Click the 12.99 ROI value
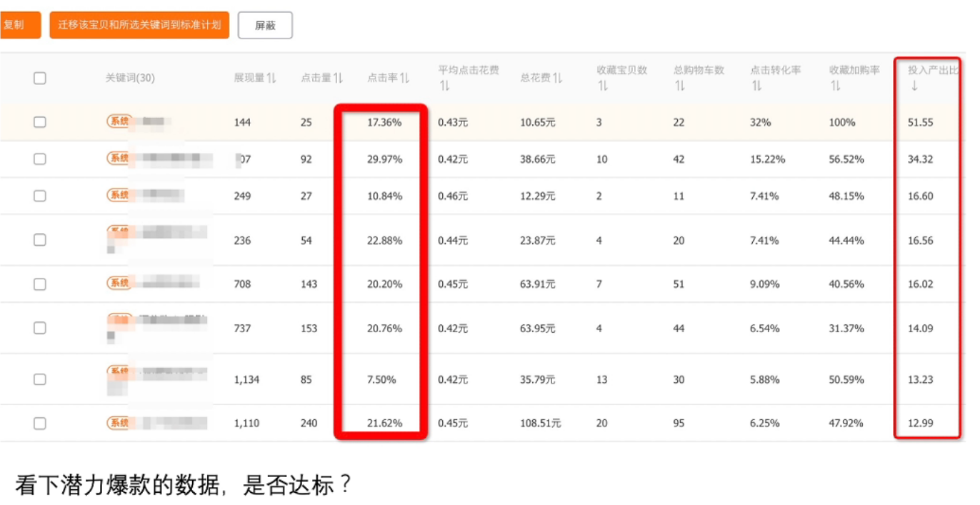The image size is (980, 505). click(x=920, y=424)
